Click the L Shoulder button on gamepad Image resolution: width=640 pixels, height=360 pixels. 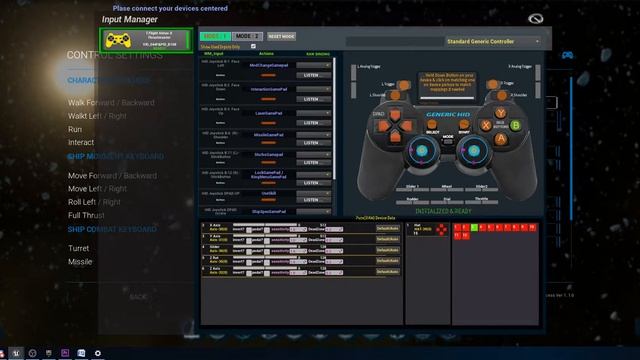pyautogui.click(x=395, y=96)
